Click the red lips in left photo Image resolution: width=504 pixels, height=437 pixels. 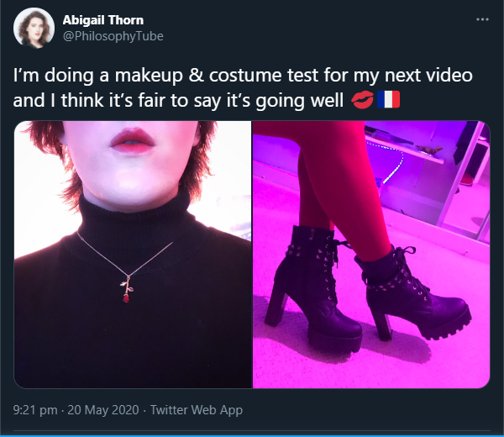133,141
